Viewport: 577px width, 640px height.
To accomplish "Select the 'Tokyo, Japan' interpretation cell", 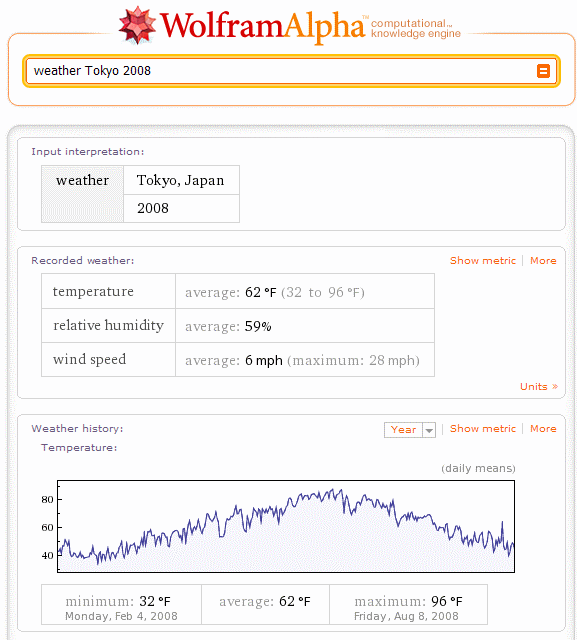I will tap(181, 180).
